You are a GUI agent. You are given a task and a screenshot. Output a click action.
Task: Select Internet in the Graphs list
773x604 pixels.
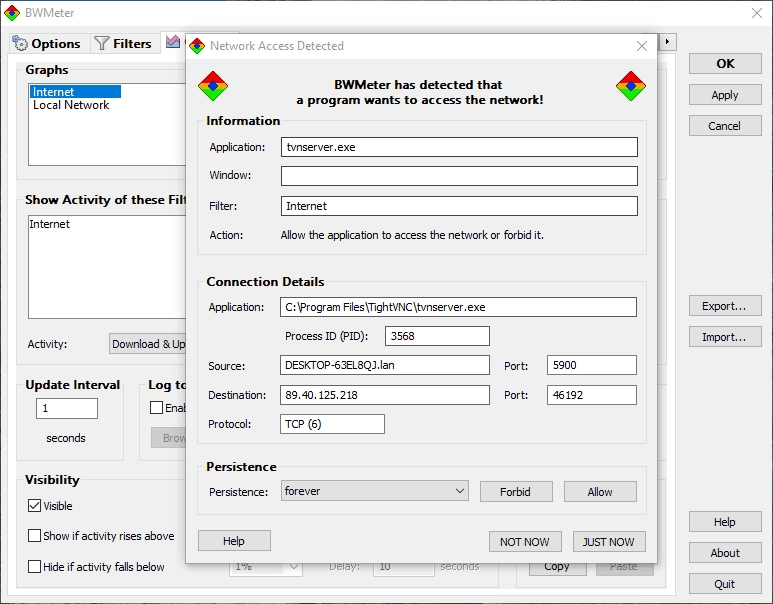point(75,92)
